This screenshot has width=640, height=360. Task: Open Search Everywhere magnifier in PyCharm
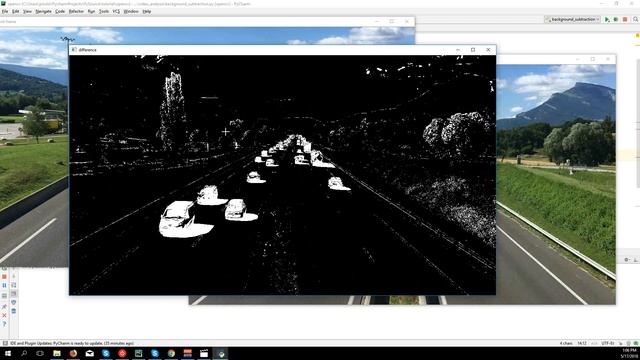click(x=636, y=19)
